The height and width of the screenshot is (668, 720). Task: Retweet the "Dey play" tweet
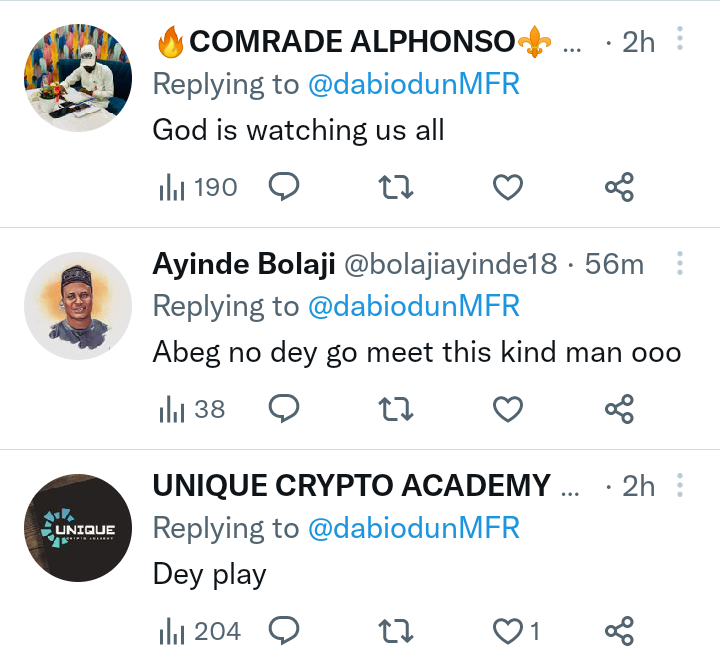[x=397, y=631]
